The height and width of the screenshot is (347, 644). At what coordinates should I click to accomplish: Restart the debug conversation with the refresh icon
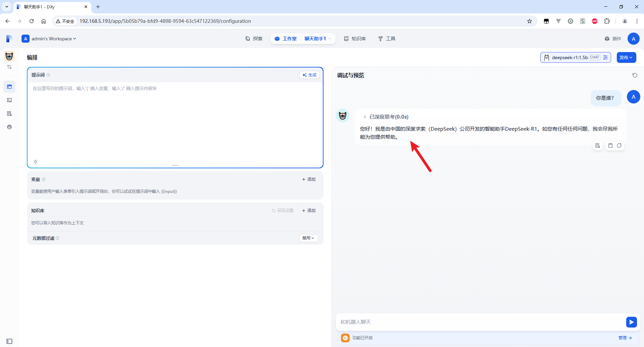[x=635, y=75]
